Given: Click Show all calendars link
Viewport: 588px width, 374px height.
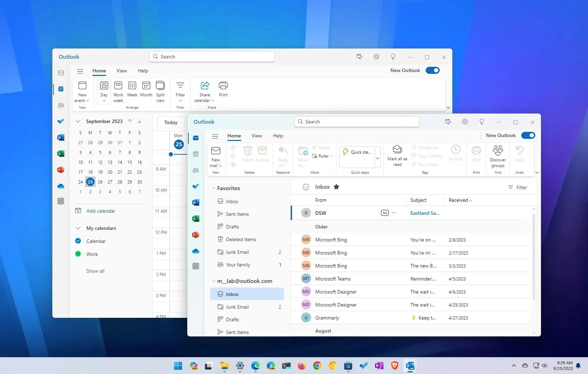Looking at the screenshot, I should coord(95,271).
